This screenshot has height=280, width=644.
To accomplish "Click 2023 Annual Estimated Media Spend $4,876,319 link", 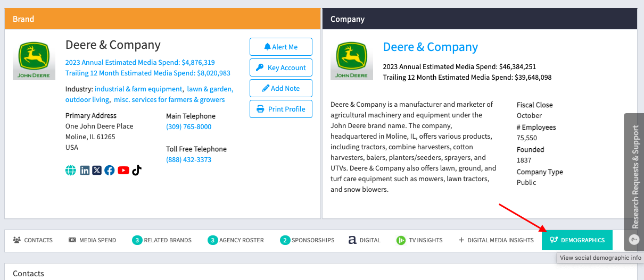I will (140, 62).
